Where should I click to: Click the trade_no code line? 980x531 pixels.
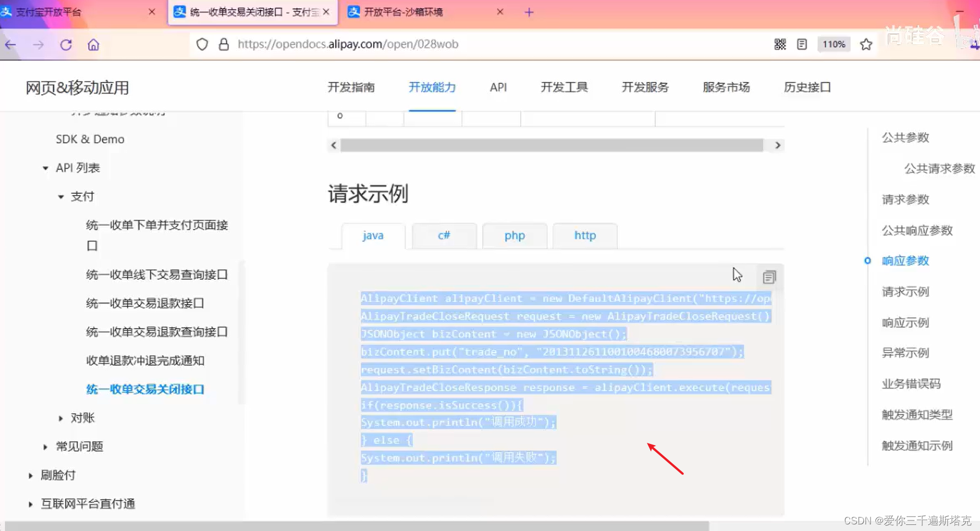click(x=552, y=351)
